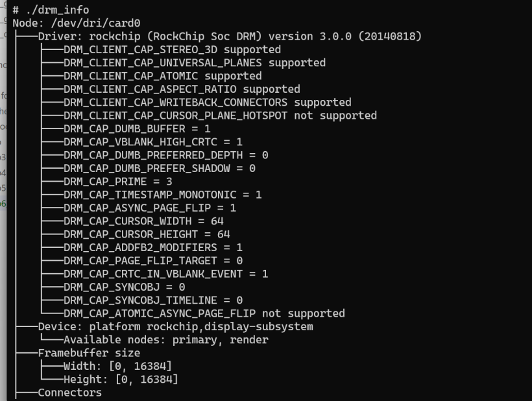Select DRM_CLIENT_CAP_CURSOR_PLANE_HOTSPOT not supported line
Screen dimensions: 532x401
point(220,115)
